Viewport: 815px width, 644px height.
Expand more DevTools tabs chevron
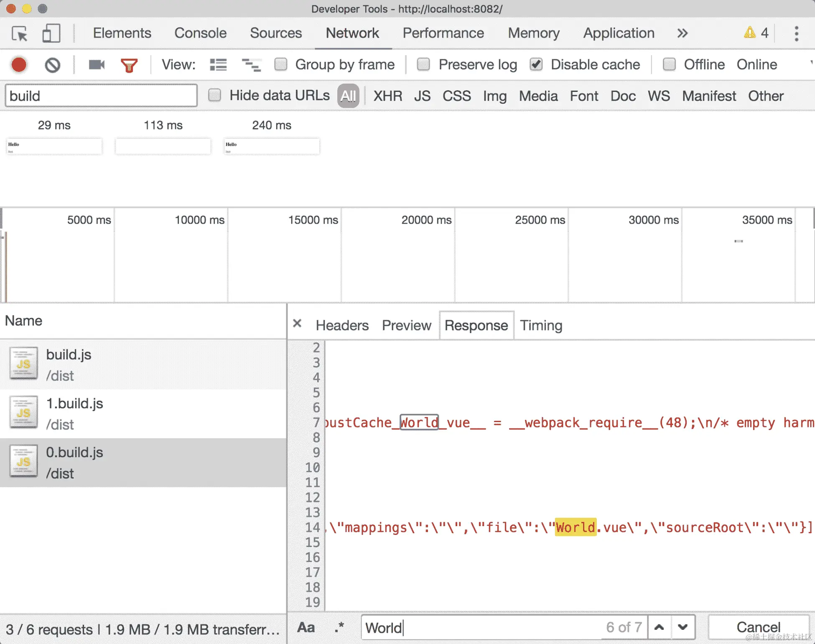[682, 33]
